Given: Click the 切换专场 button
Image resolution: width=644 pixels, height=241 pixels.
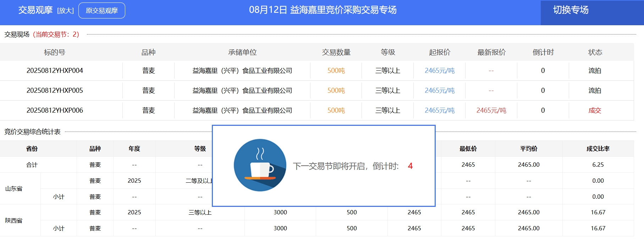Looking at the screenshot, I should [571, 10].
